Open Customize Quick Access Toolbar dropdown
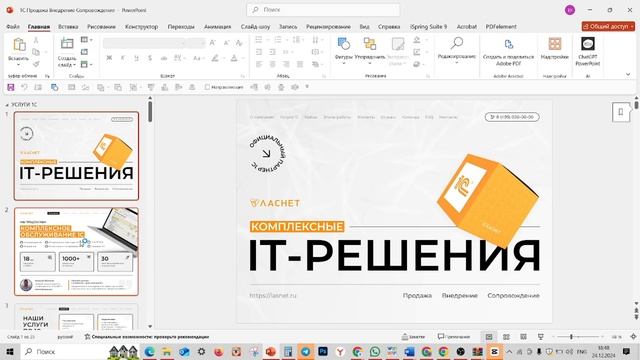640x360 pixels. tap(307, 87)
